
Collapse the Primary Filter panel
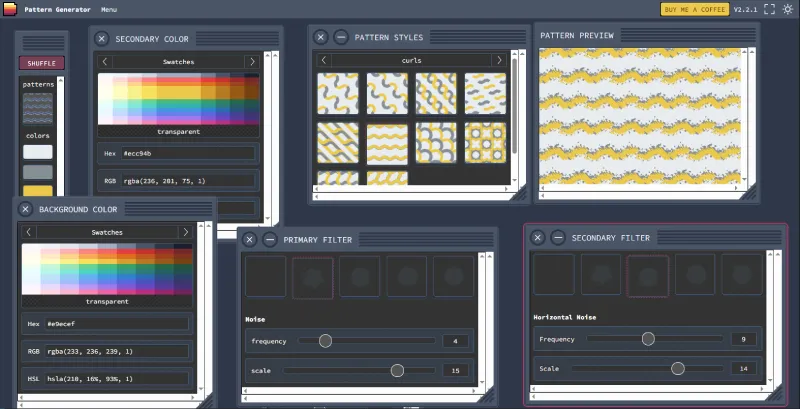[270, 239]
